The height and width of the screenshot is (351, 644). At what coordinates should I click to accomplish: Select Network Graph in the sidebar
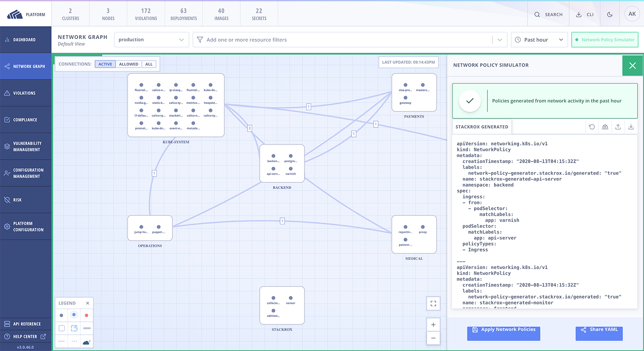(x=26, y=66)
